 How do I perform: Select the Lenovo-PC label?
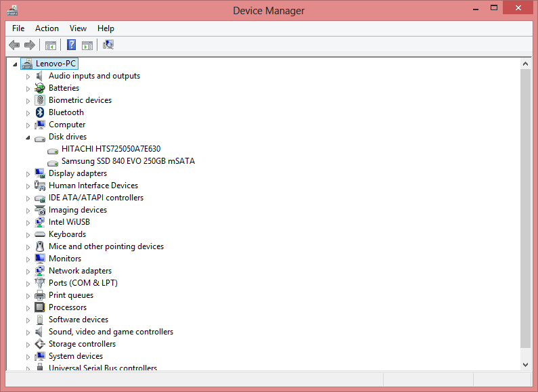pos(56,64)
